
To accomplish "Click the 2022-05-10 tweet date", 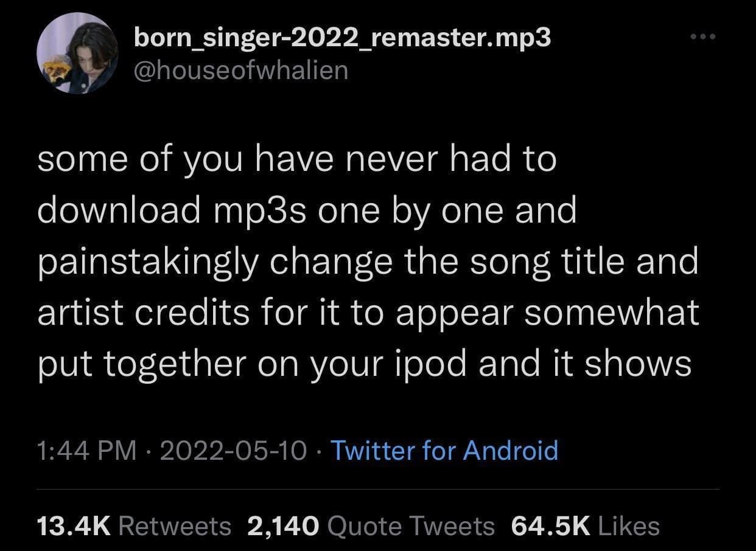I will click(234, 451).
